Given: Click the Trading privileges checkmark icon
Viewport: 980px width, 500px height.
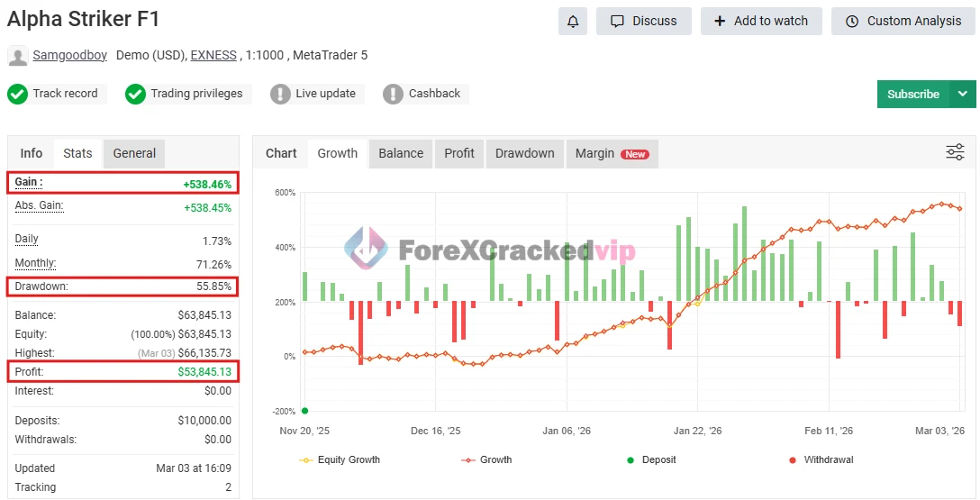Looking at the screenshot, I should click(x=135, y=94).
